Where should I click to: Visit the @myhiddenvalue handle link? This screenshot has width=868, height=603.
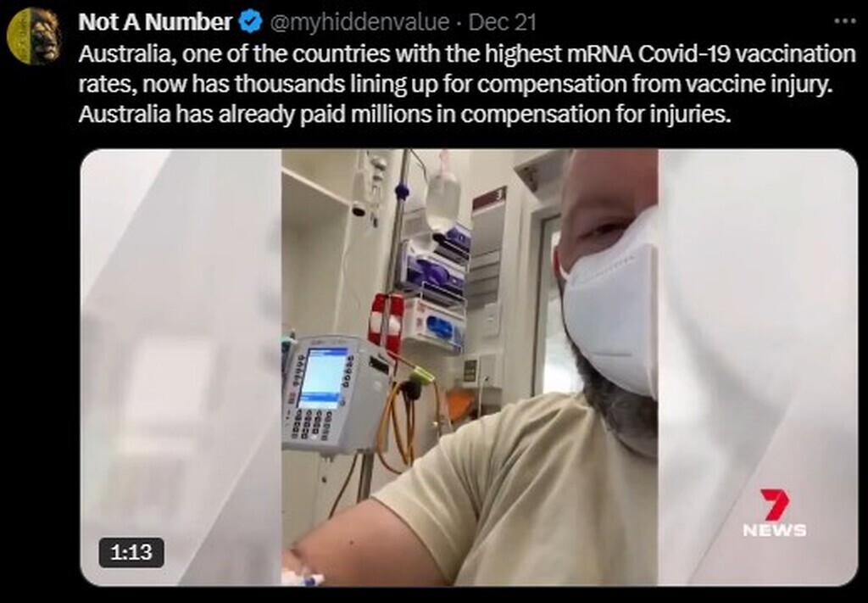(359, 22)
